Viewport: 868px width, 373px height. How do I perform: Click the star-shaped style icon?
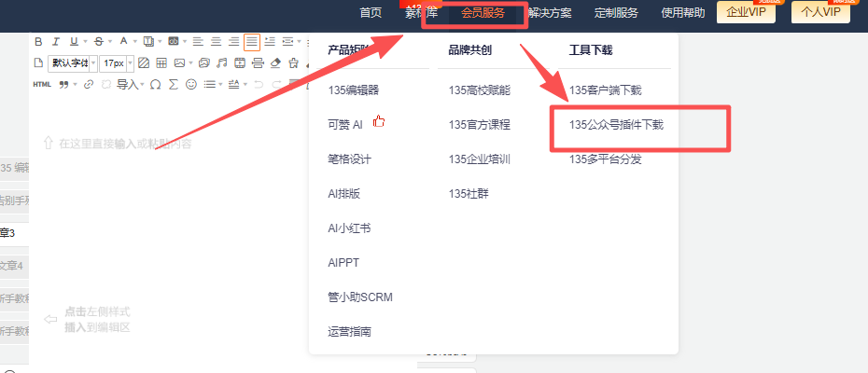pos(293,63)
